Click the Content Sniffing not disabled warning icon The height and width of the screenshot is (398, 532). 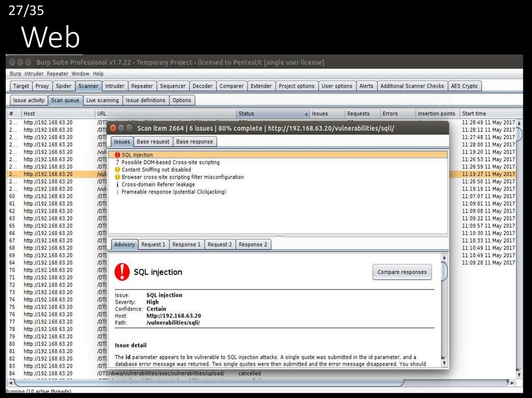pos(117,170)
